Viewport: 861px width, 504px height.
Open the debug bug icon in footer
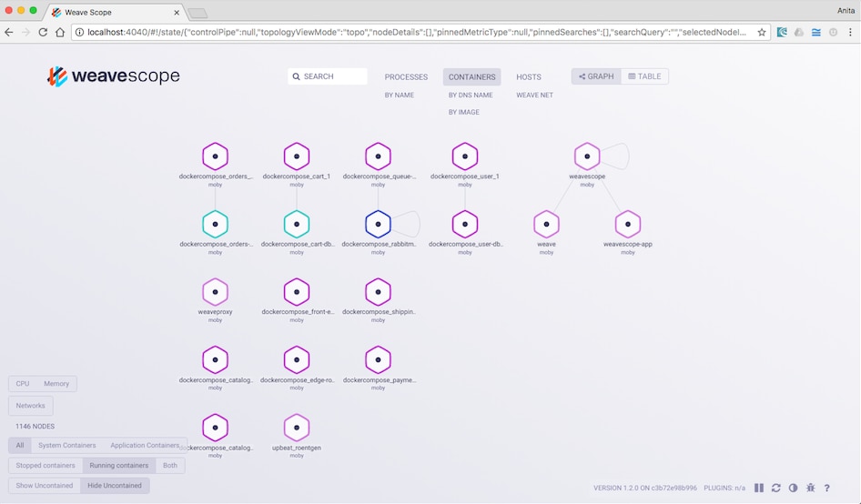pyautogui.click(x=810, y=488)
